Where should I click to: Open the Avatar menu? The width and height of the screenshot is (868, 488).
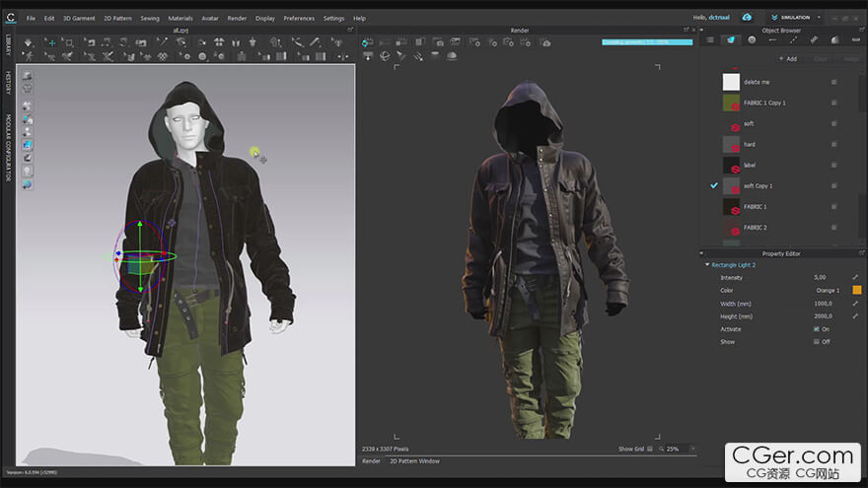tap(210, 19)
